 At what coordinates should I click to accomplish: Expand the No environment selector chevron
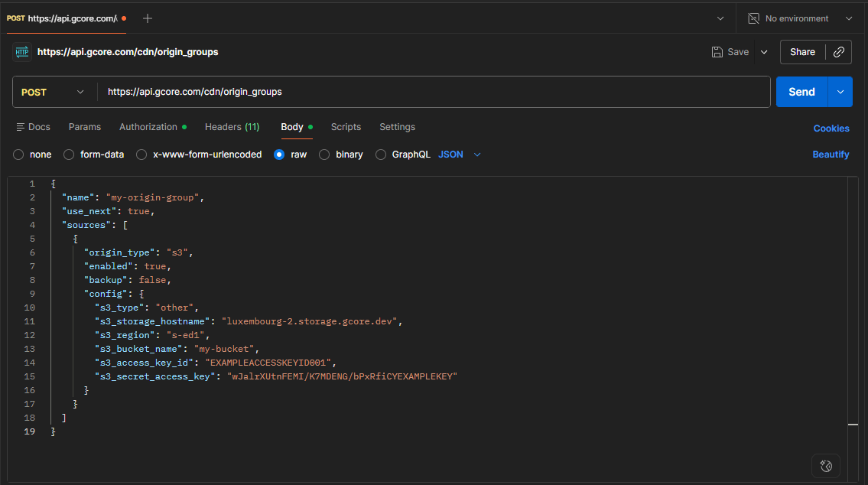(849, 18)
